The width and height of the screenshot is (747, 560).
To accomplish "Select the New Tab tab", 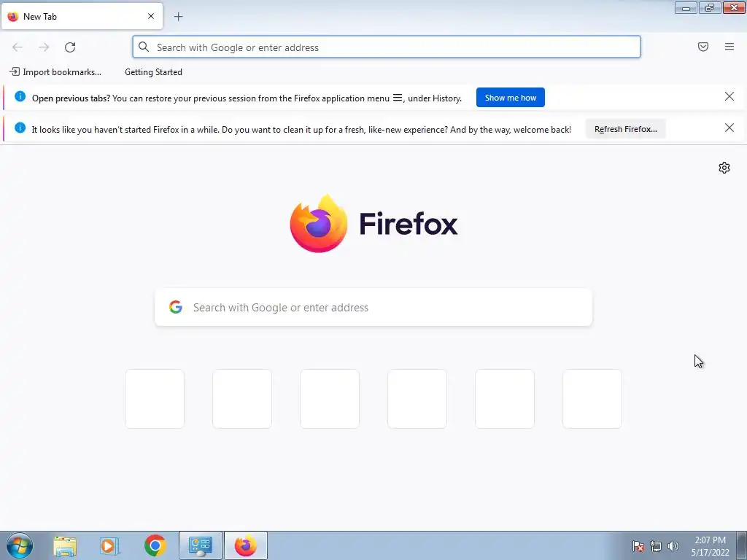I will (x=82, y=16).
